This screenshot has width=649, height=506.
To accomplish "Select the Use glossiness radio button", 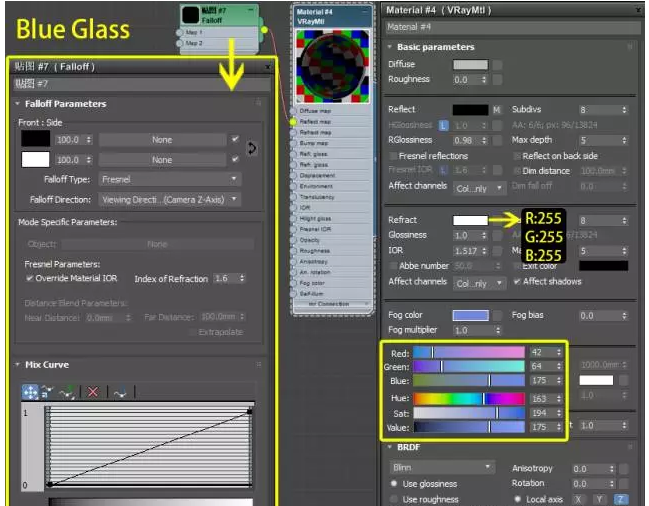I will pos(394,484).
